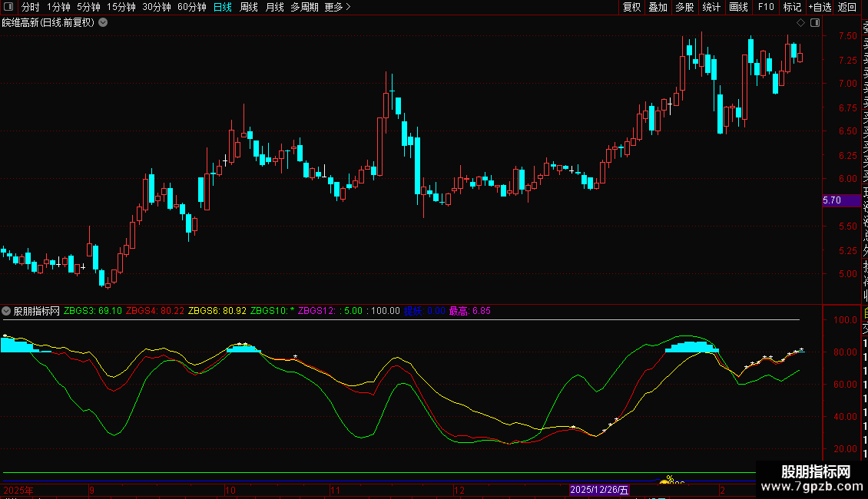The image size is (868, 499).
Task: Select the 分时 intraday tab
Action: pyautogui.click(x=30, y=8)
